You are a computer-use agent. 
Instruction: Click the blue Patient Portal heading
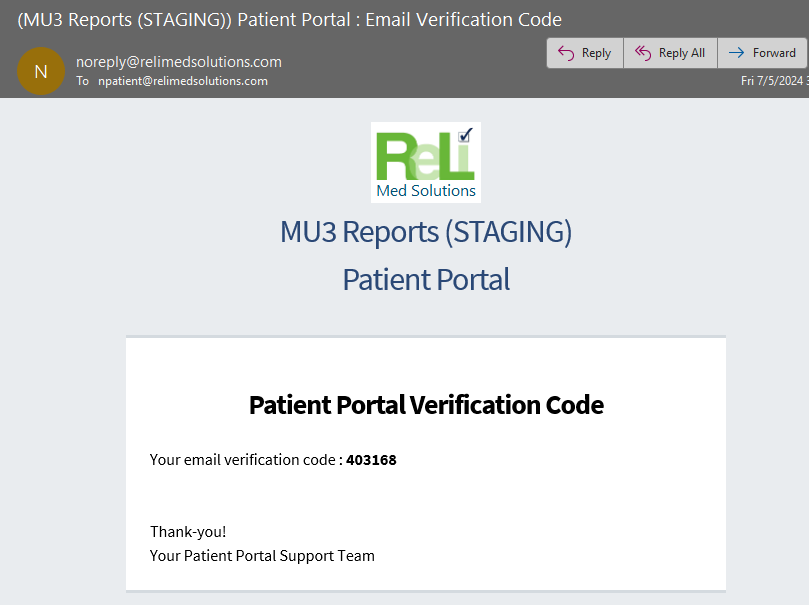pyautogui.click(x=426, y=280)
